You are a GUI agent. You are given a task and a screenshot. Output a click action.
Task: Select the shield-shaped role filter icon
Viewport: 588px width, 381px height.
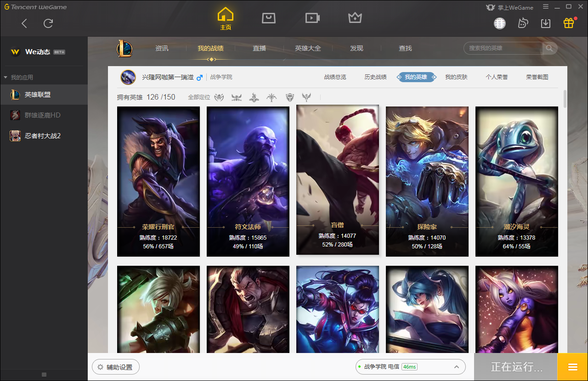tap(289, 97)
